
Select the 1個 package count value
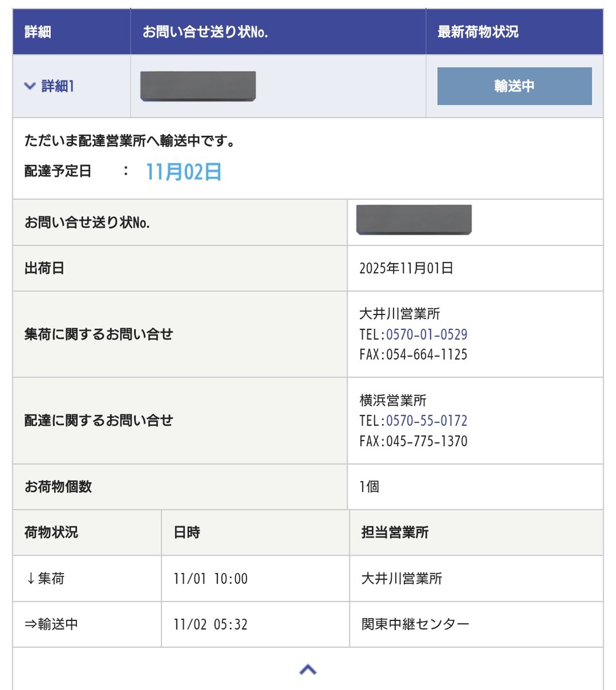(x=369, y=487)
